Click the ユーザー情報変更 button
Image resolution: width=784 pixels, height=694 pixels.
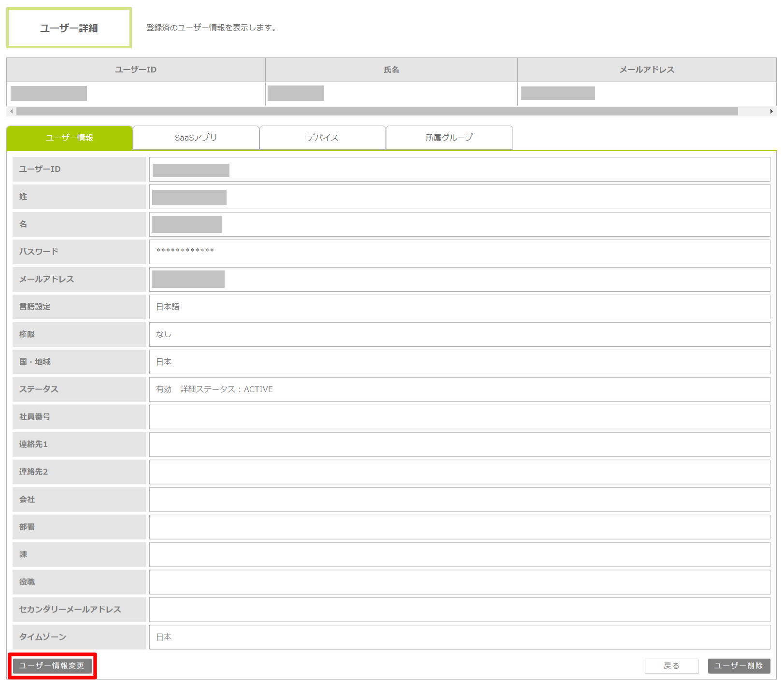[52, 666]
